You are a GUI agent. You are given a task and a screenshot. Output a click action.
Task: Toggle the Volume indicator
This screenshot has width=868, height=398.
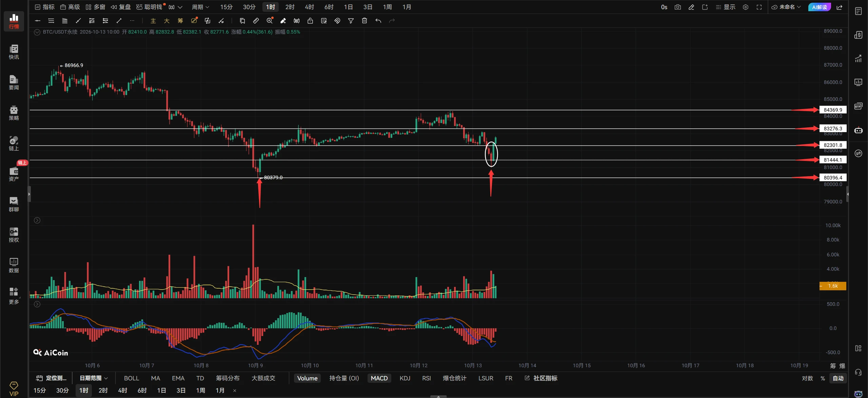click(x=307, y=378)
